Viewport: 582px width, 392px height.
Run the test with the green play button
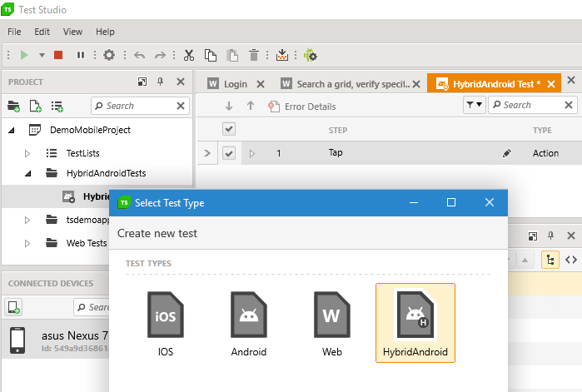24,55
